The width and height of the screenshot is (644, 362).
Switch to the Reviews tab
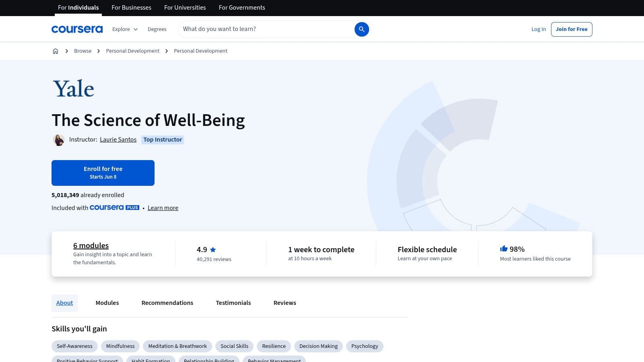[285, 303]
